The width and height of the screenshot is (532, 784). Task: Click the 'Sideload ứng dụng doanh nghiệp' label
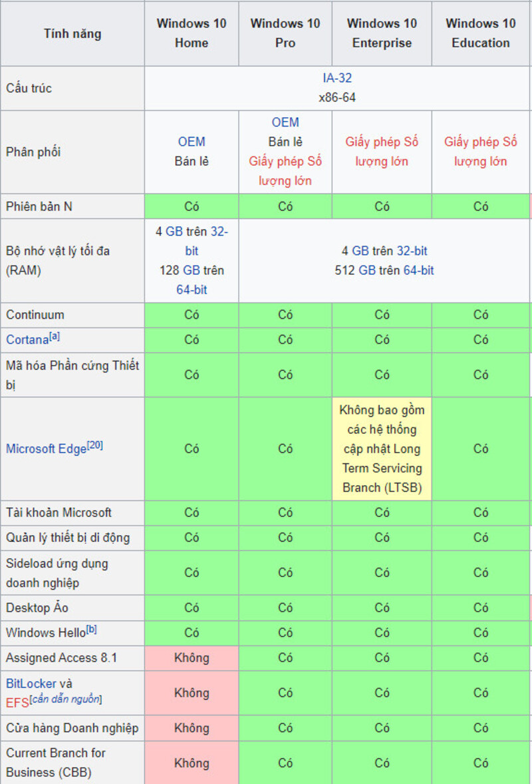[57, 573]
